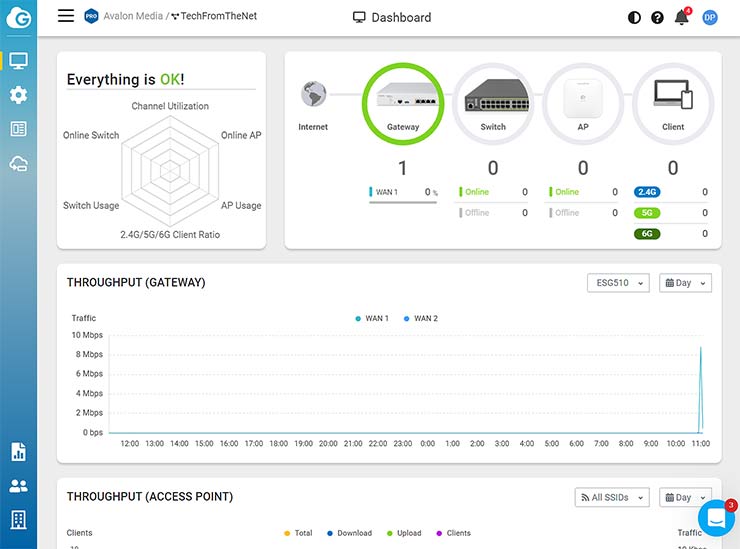The width and height of the screenshot is (740, 549).
Task: Select the Gateway device in topology
Action: coord(403,103)
